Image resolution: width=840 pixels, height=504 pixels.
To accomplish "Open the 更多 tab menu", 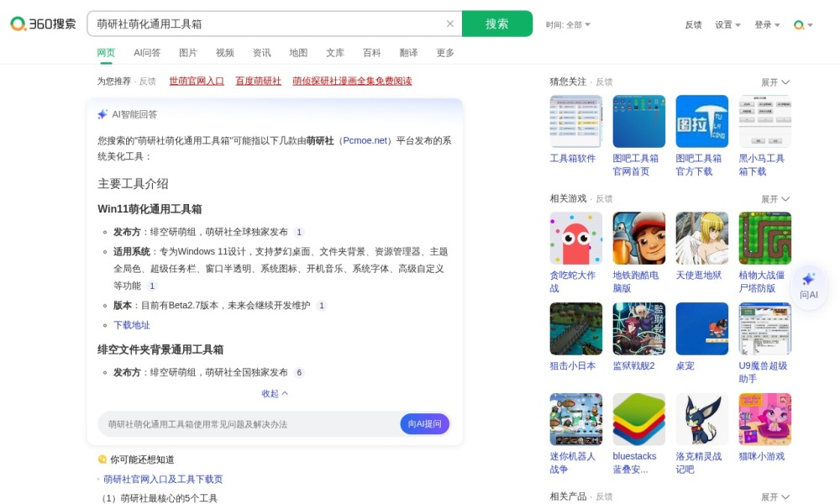I will [x=445, y=52].
